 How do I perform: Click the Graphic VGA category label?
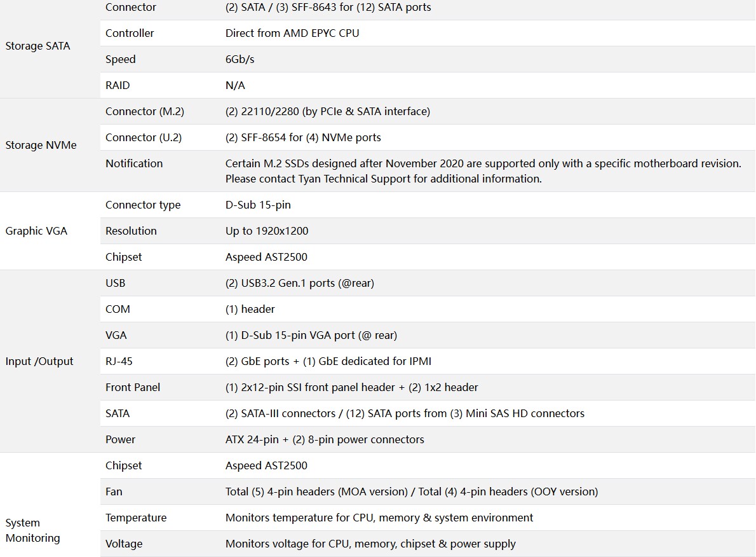click(x=36, y=231)
